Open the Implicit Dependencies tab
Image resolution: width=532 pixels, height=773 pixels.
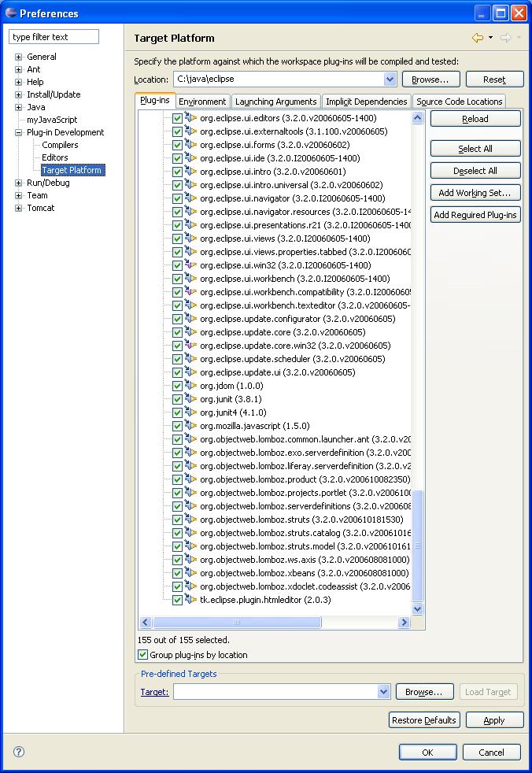pos(366,101)
